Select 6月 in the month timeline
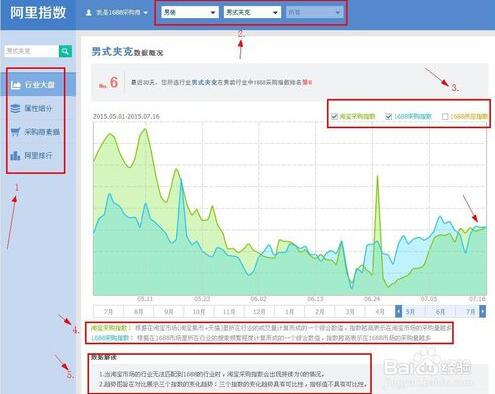This screenshot has width=495, height=394. pyautogui.click(x=440, y=312)
